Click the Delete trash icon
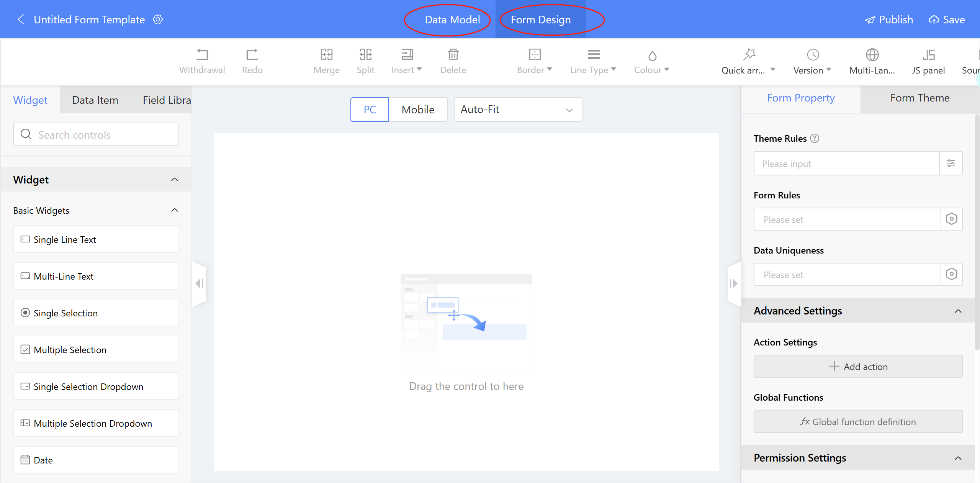This screenshot has height=483, width=980. click(x=453, y=55)
